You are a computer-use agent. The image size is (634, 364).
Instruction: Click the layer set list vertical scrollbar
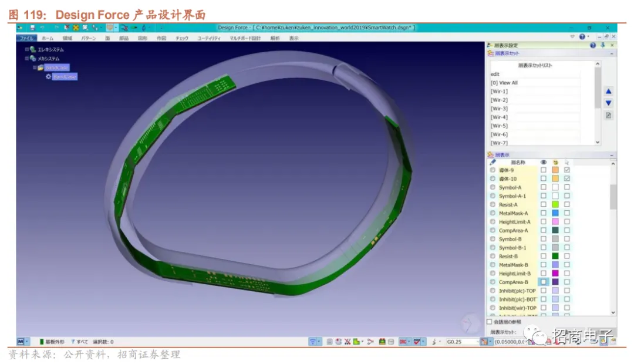point(598,103)
